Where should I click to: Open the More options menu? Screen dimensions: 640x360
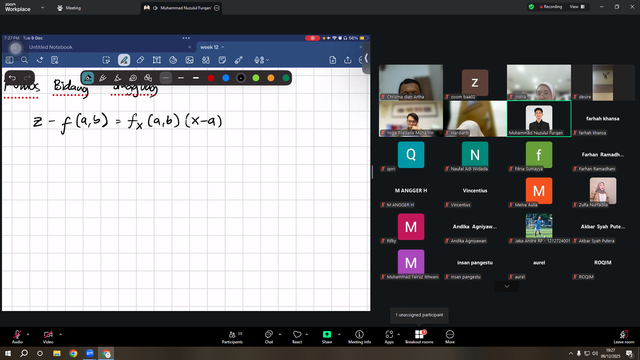tap(450, 336)
